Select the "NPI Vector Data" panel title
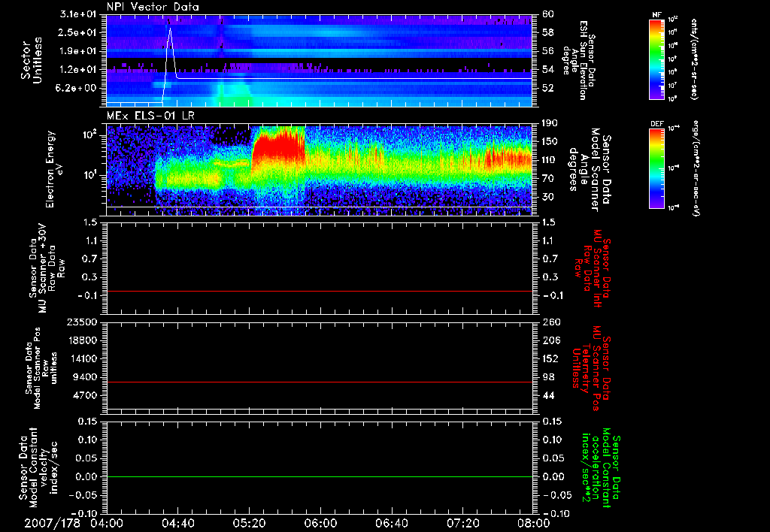This screenshot has height=532, width=770. (x=153, y=7)
